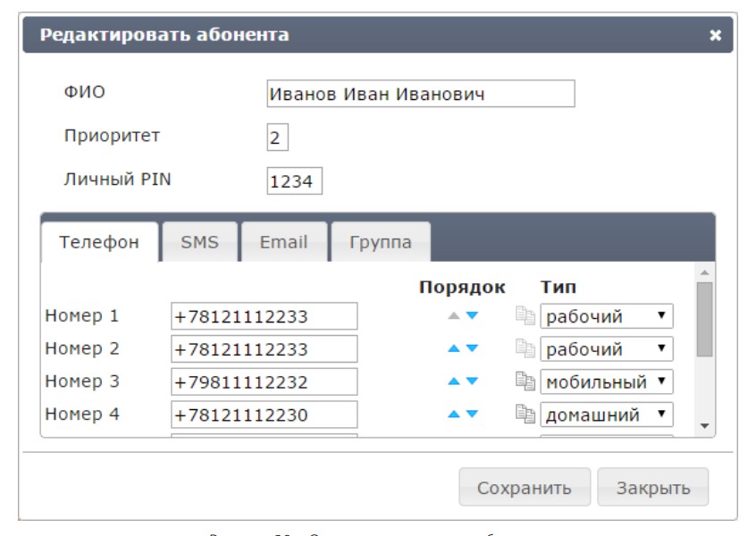756x536 pixels.
Task: Open type dropdown for Номер 1
Action: (x=607, y=316)
